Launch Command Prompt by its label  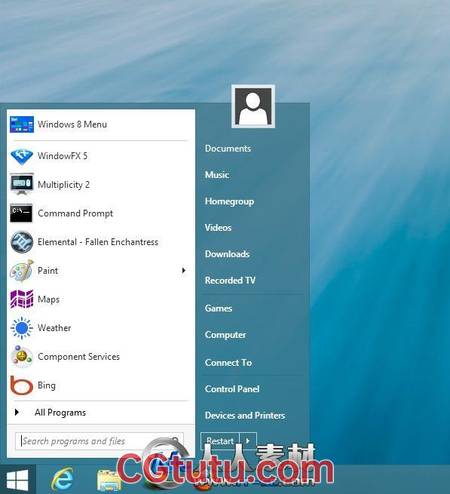pos(75,213)
